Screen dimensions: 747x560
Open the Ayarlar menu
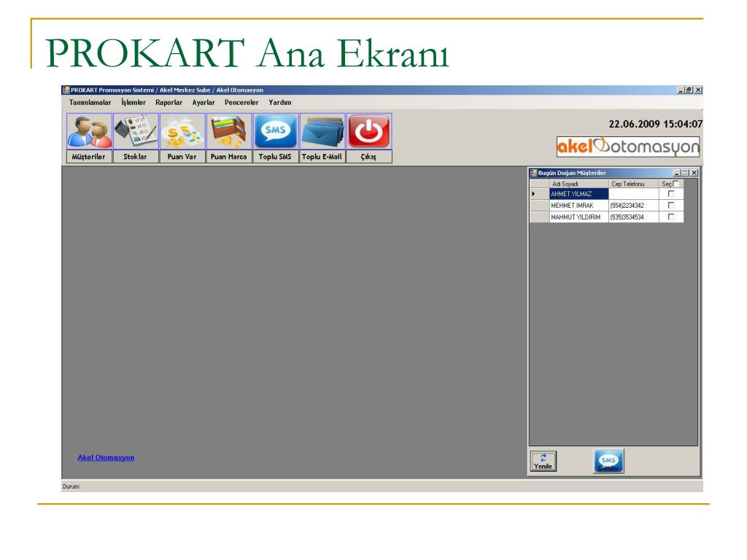point(204,102)
